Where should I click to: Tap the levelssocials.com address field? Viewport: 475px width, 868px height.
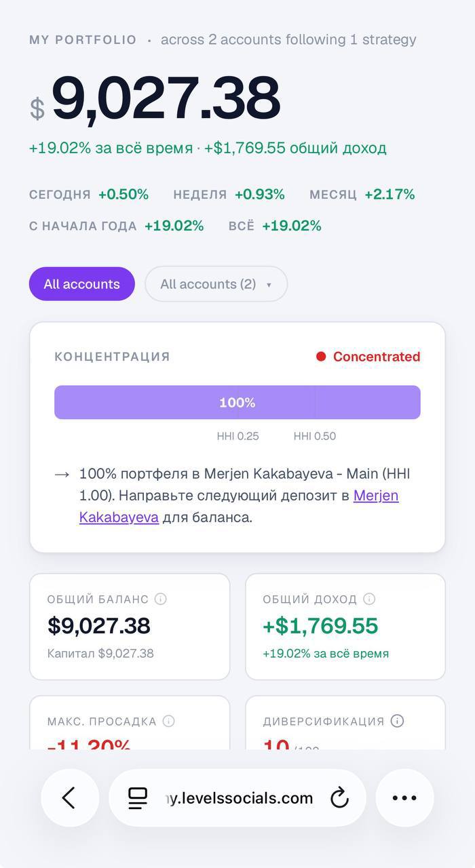pyautogui.click(x=237, y=797)
